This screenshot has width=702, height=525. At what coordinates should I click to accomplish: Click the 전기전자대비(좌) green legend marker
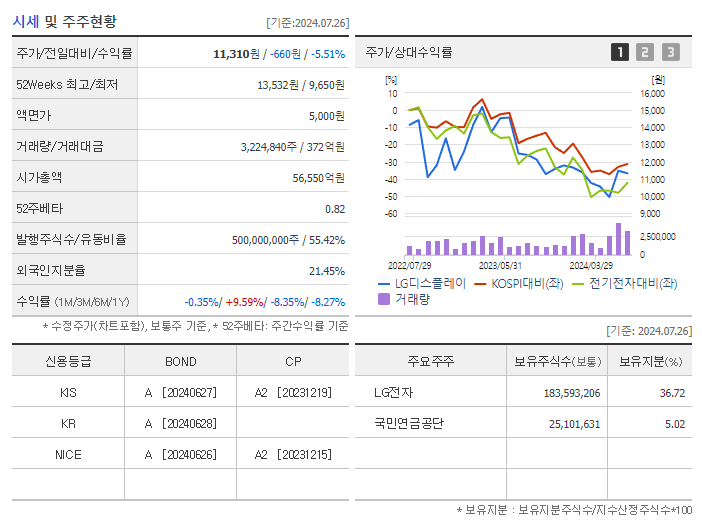578,284
